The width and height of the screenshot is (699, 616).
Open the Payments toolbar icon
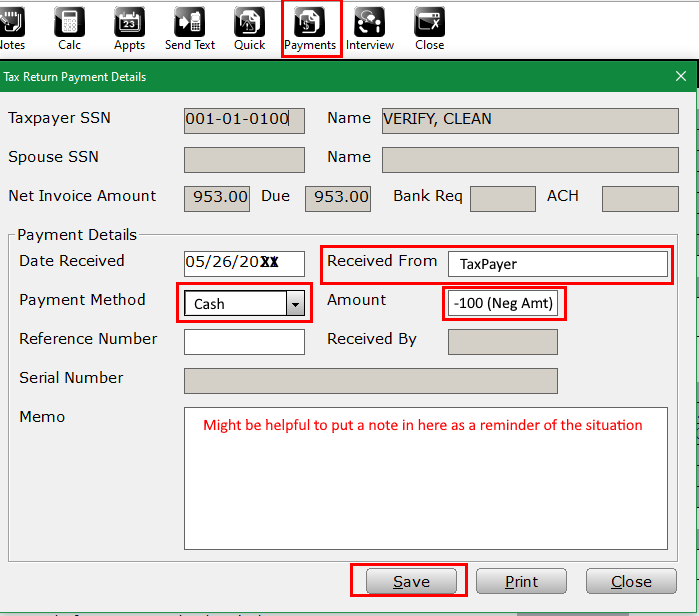point(310,28)
